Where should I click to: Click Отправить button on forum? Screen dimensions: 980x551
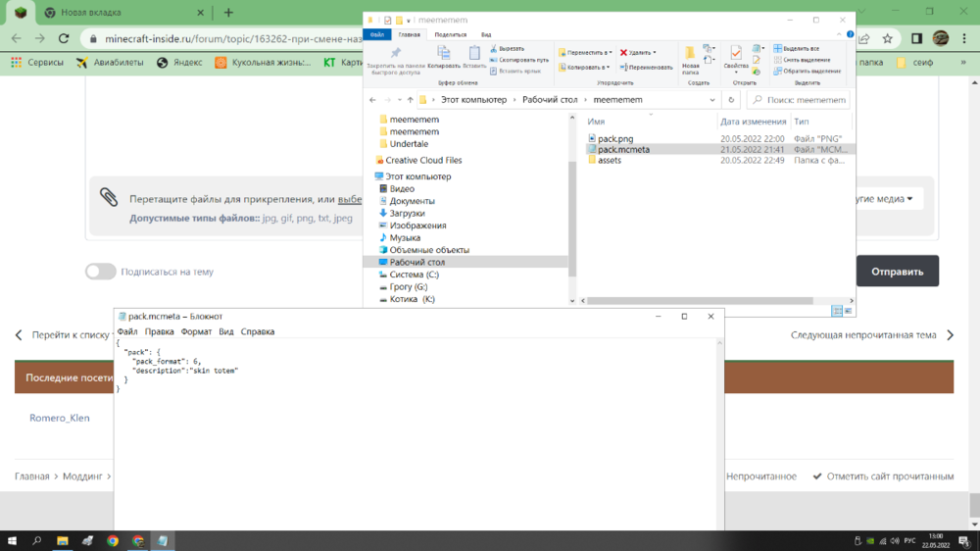[x=898, y=271]
